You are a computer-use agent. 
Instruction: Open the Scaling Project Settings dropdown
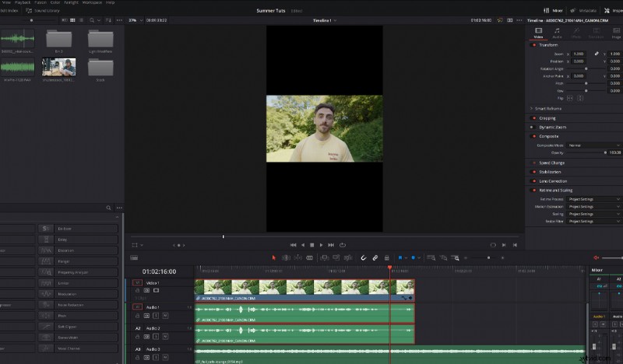594,214
